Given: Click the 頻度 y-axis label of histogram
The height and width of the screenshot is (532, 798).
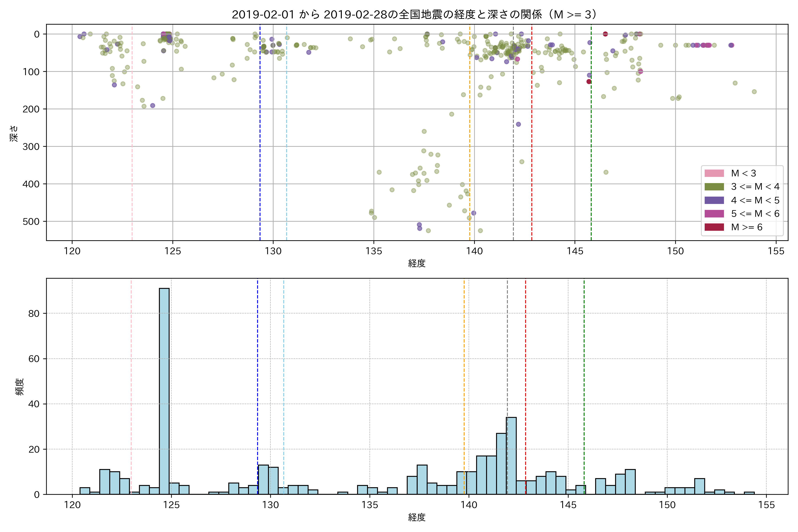Looking at the screenshot, I should coord(20,386).
